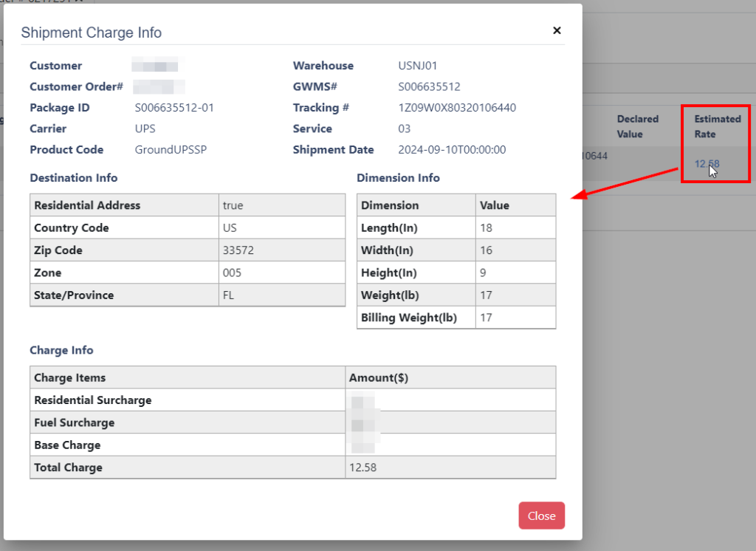Click the Estimated Rate column header
This screenshot has width=756, height=551.
tap(718, 126)
